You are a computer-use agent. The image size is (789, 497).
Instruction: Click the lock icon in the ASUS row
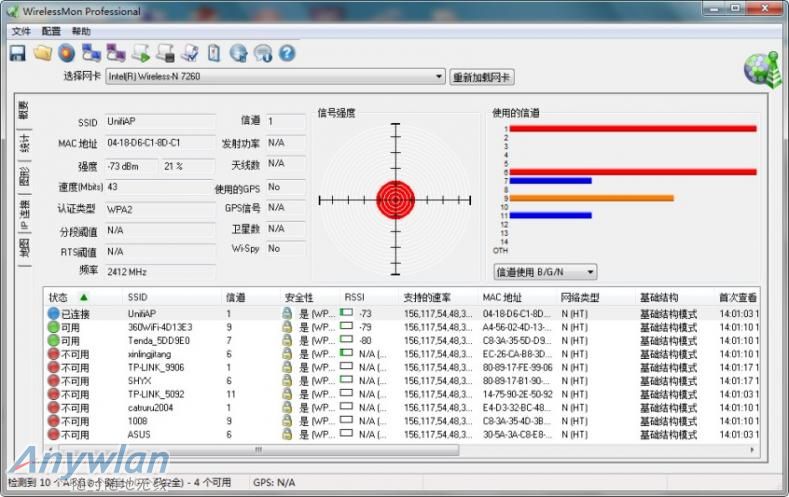pyautogui.click(x=287, y=434)
